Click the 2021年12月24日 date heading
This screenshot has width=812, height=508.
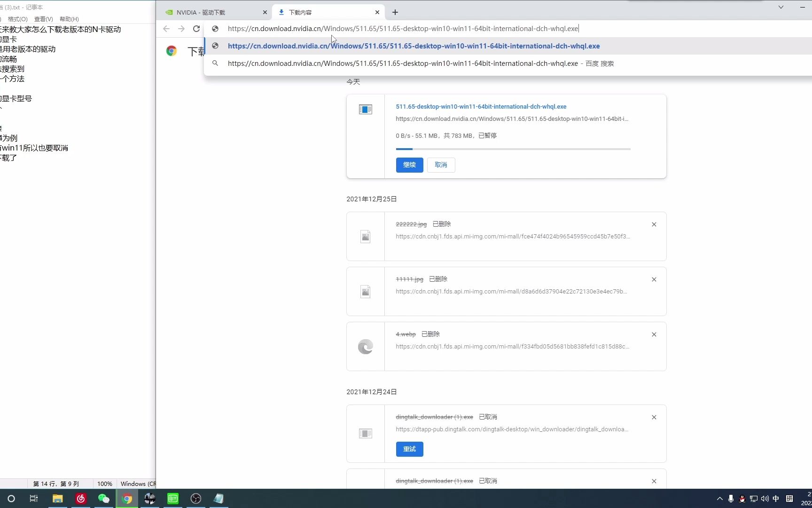point(372,392)
